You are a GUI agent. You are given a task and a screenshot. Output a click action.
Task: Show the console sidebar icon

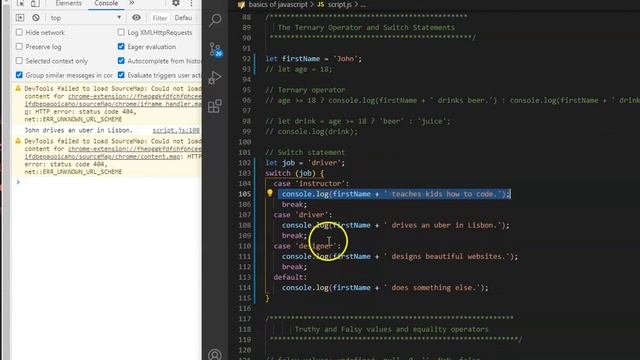point(20,18)
